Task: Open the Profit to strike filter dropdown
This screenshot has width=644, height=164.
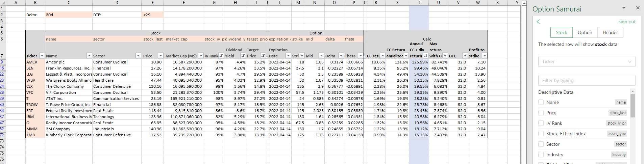Action: [485, 56]
